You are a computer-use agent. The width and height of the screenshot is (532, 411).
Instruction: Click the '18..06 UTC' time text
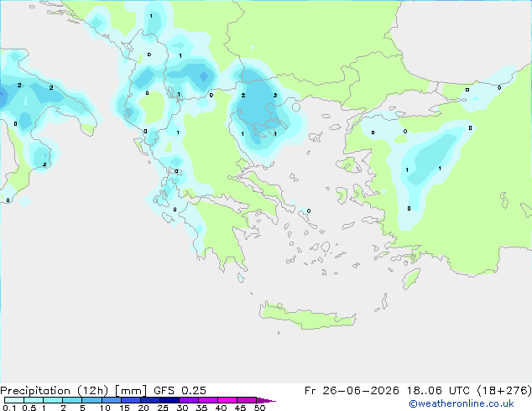pyautogui.click(x=438, y=391)
